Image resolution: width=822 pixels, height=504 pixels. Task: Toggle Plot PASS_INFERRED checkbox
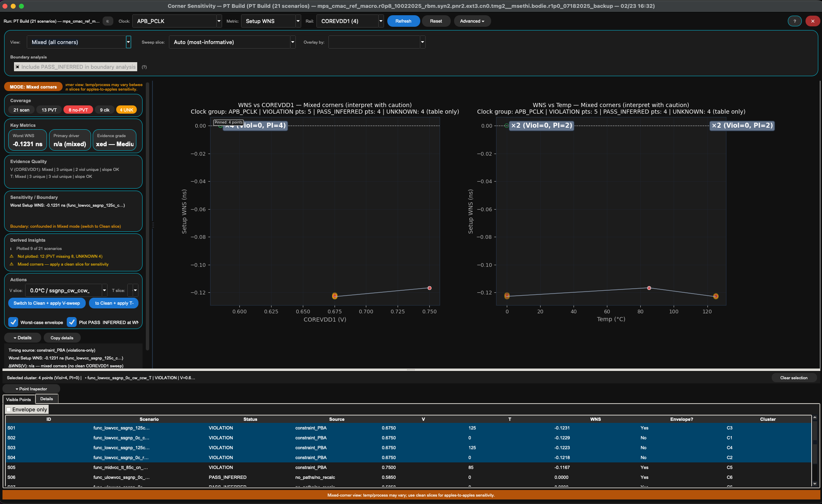point(72,322)
